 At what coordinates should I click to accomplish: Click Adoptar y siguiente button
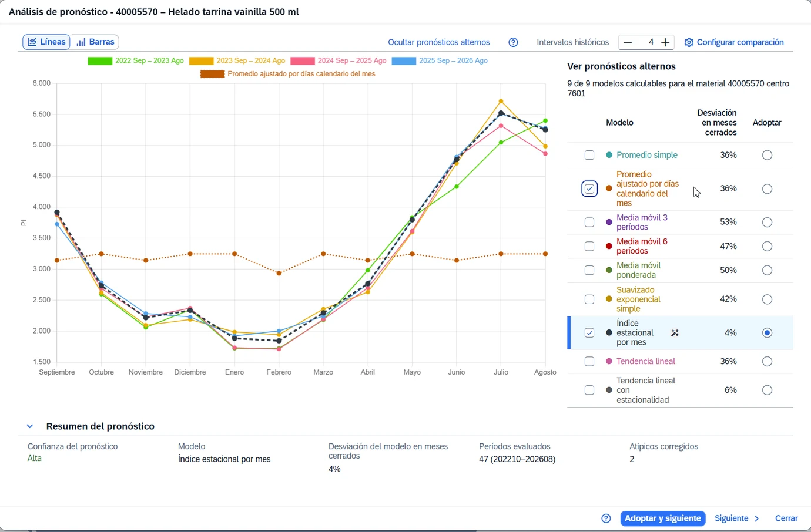point(663,518)
